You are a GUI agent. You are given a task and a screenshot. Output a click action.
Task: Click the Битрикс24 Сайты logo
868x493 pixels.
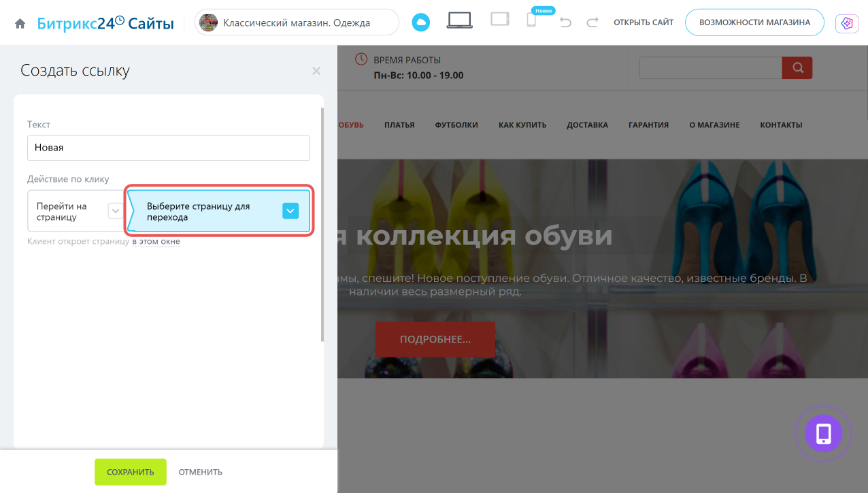[105, 23]
